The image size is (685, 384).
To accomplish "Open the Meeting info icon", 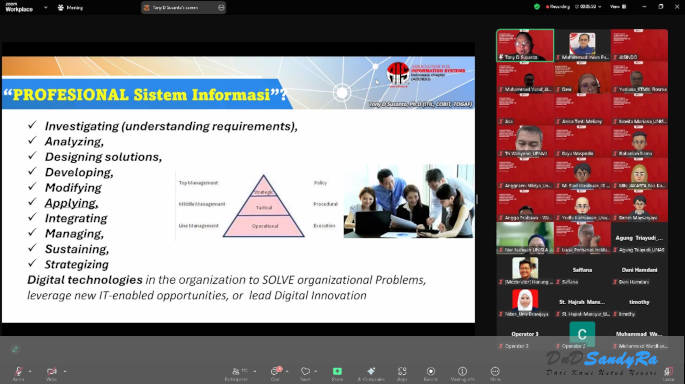I will [462, 372].
